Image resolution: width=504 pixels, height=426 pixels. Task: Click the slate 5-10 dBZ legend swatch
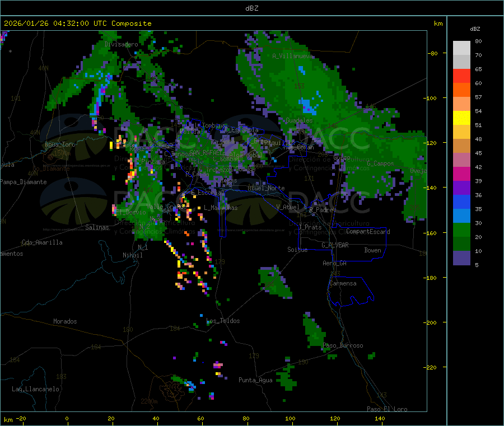461,258
